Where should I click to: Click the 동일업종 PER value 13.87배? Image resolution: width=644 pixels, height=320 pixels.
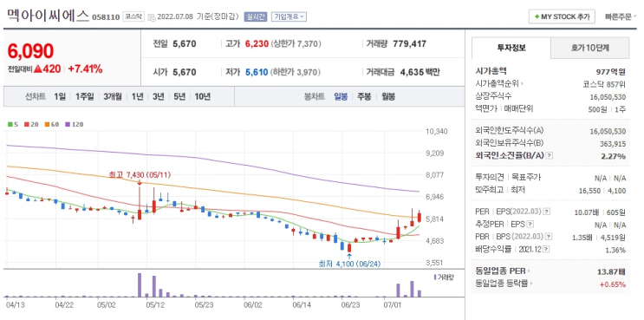(611, 271)
